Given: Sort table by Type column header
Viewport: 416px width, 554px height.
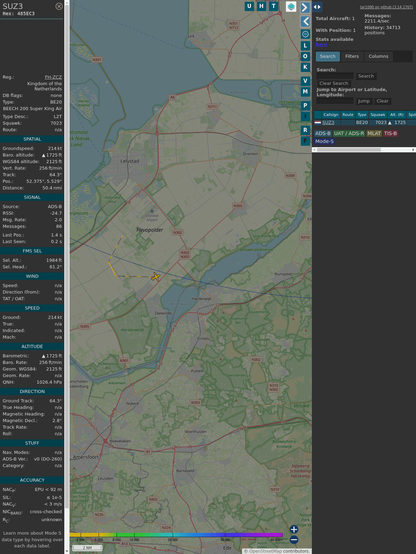Looking at the screenshot, I should click(362, 115).
